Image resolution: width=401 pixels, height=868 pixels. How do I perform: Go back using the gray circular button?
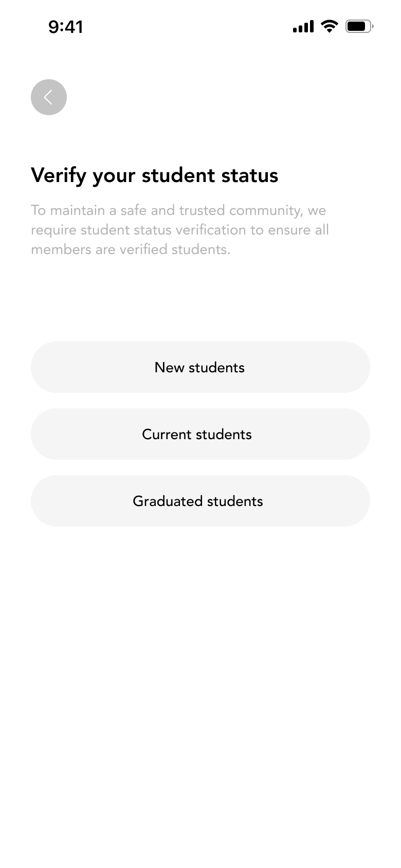[49, 97]
